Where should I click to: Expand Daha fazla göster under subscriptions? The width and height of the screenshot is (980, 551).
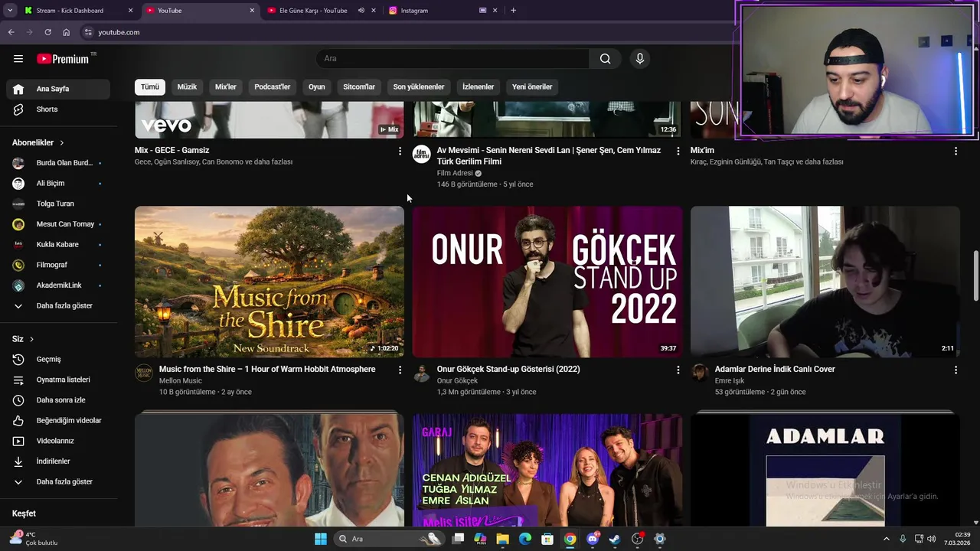click(x=58, y=306)
